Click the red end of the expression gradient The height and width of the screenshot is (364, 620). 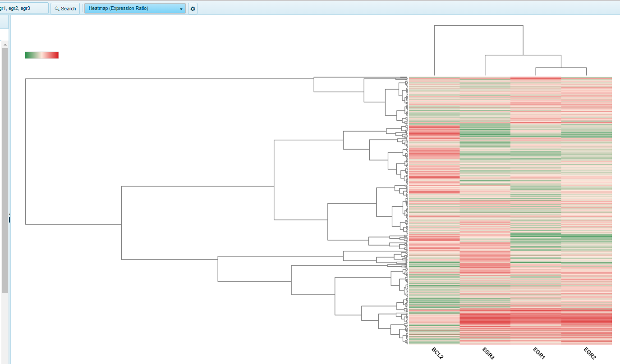(x=57, y=55)
